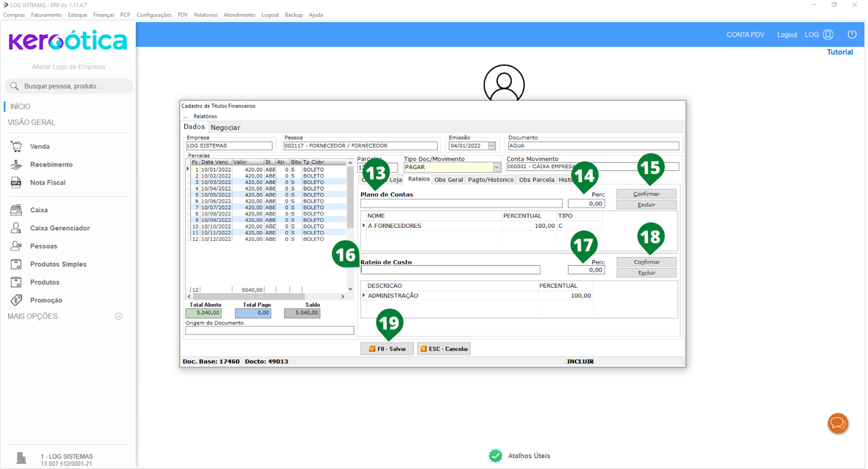This screenshot has height=469, width=868.
Task: Click the Origem do Documento field
Action: (x=270, y=330)
